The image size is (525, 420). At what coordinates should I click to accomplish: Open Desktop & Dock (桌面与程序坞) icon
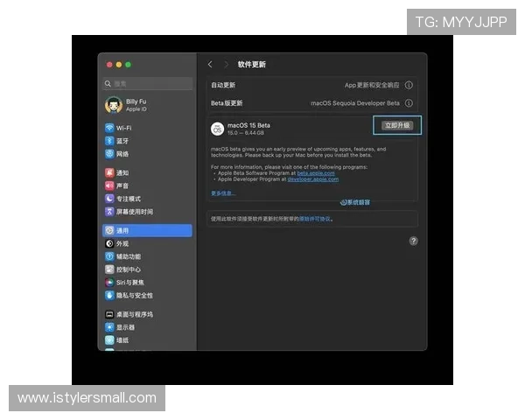click(109, 314)
